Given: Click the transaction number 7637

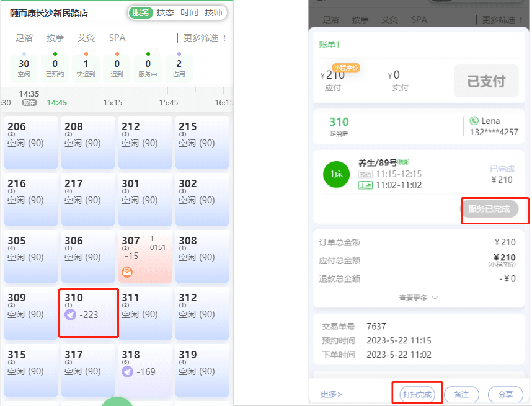Looking at the screenshot, I should pyautogui.click(x=376, y=326).
